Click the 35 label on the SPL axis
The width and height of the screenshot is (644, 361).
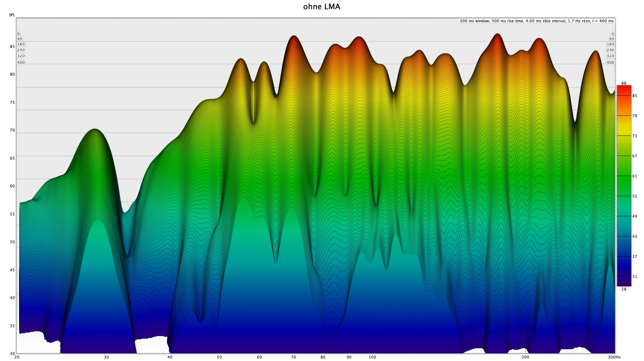12,326
